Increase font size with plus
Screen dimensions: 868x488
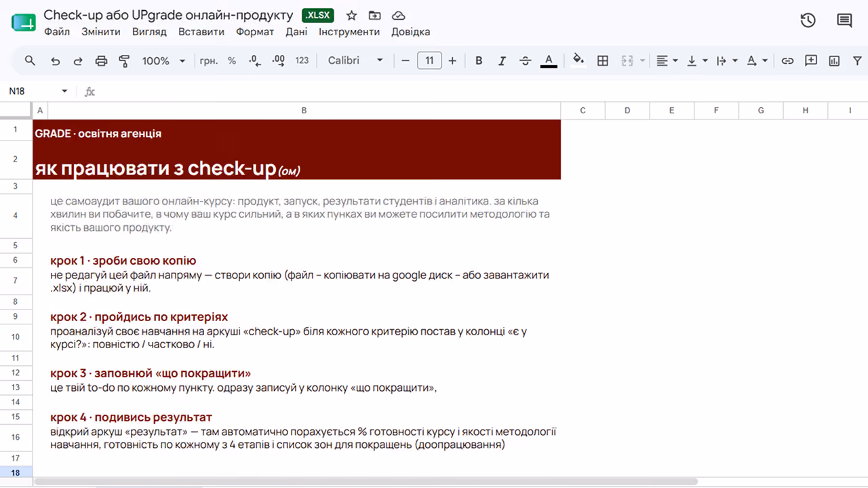[x=452, y=60]
